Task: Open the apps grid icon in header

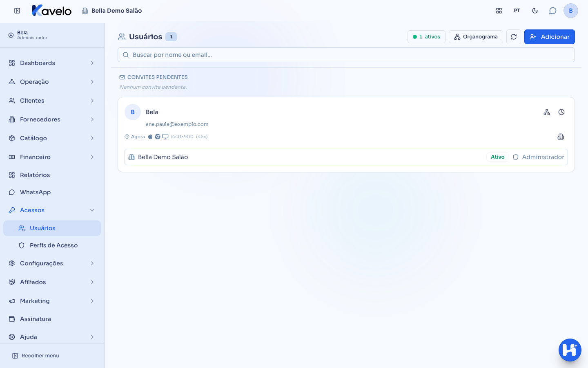Action: click(499, 11)
